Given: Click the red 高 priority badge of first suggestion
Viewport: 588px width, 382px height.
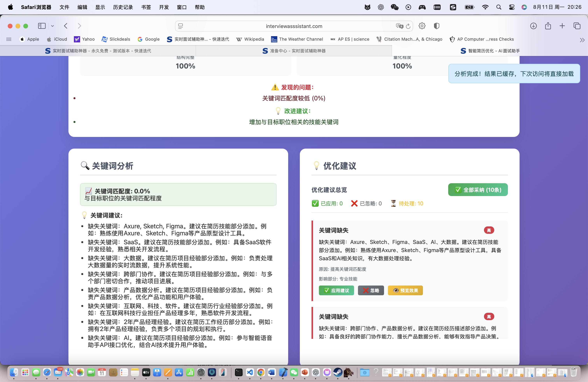Looking at the screenshot, I should [489, 230].
